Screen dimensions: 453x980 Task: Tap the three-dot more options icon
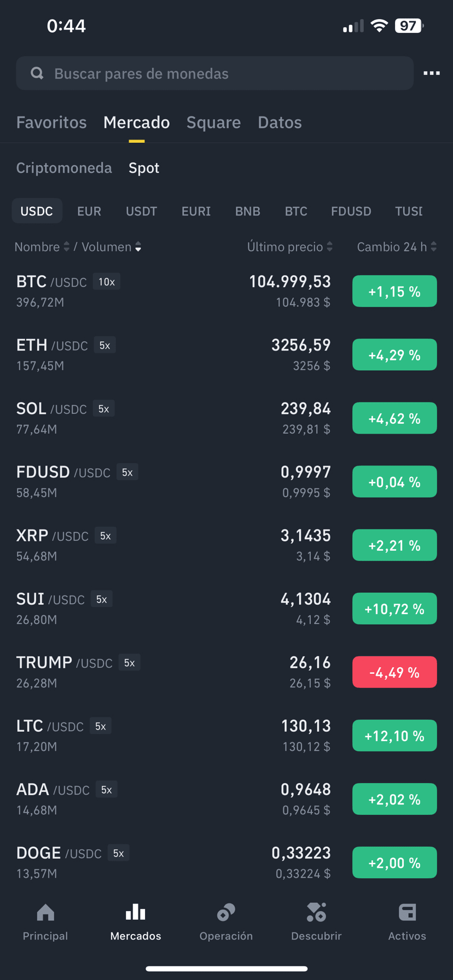click(x=431, y=73)
